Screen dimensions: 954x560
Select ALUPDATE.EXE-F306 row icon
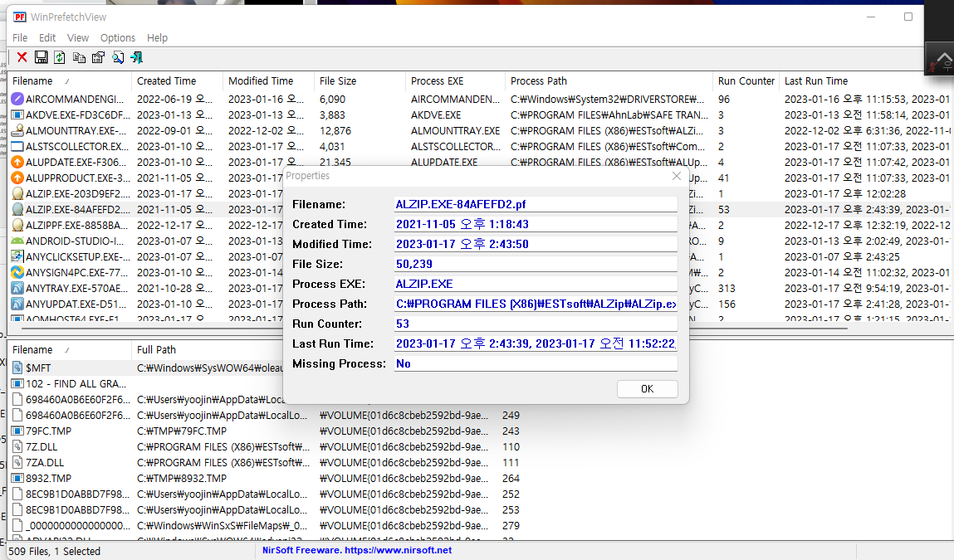point(17,163)
